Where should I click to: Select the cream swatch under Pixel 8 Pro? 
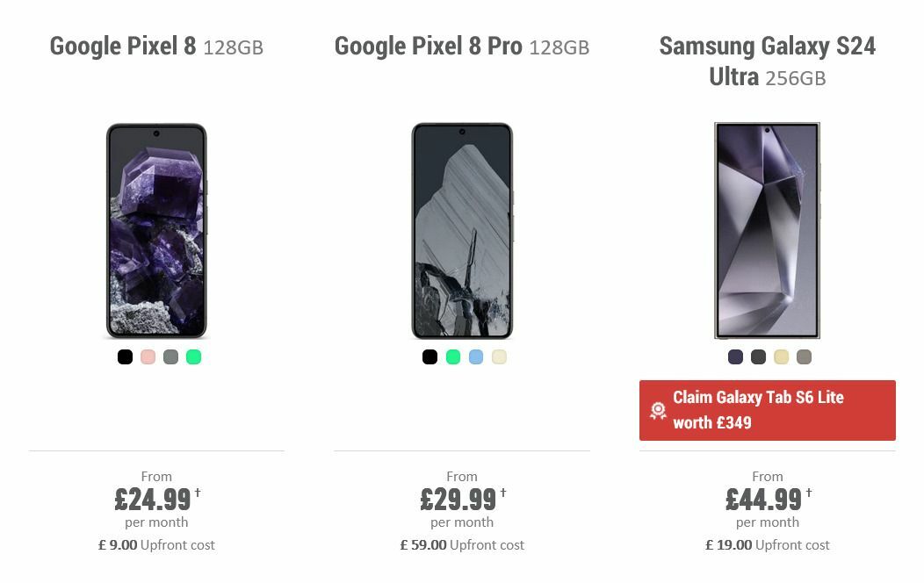498,356
